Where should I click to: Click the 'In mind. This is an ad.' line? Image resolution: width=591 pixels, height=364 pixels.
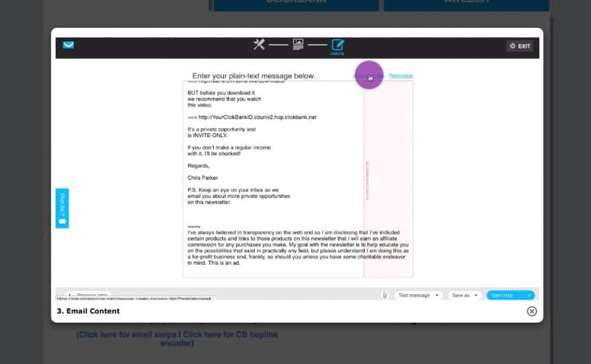coord(214,262)
